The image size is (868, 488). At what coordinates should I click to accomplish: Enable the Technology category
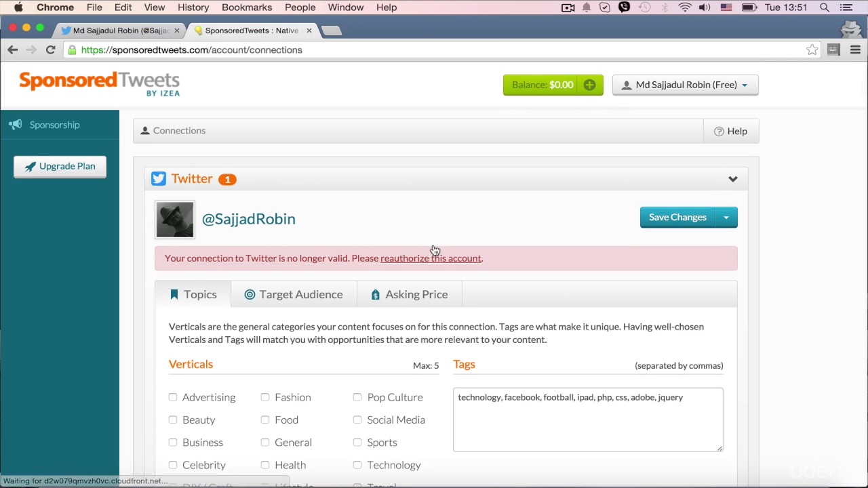[357, 465]
